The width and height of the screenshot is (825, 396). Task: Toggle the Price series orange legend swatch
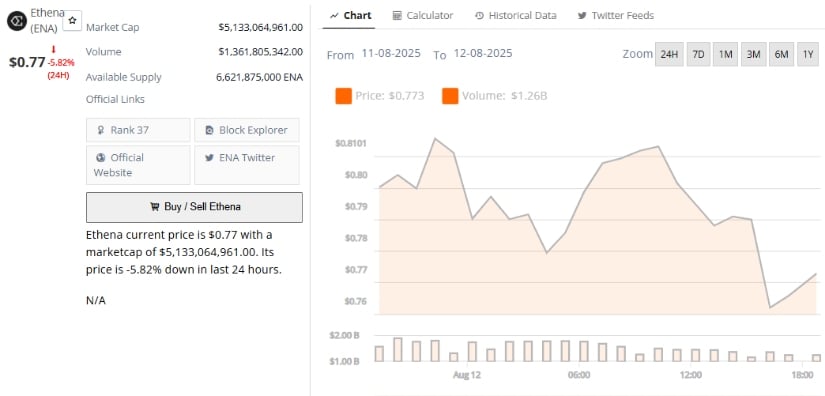pyautogui.click(x=343, y=96)
